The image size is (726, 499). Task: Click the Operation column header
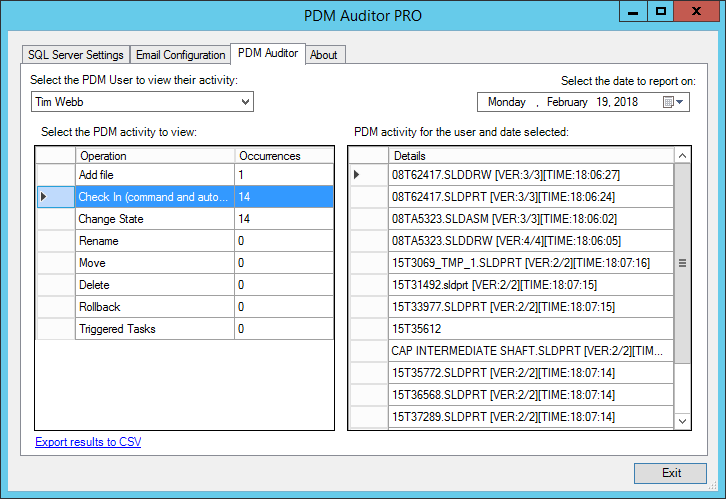[155, 156]
